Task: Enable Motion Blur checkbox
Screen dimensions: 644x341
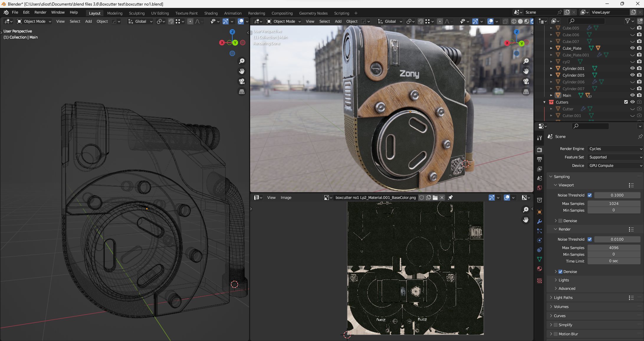Action: coord(556,334)
